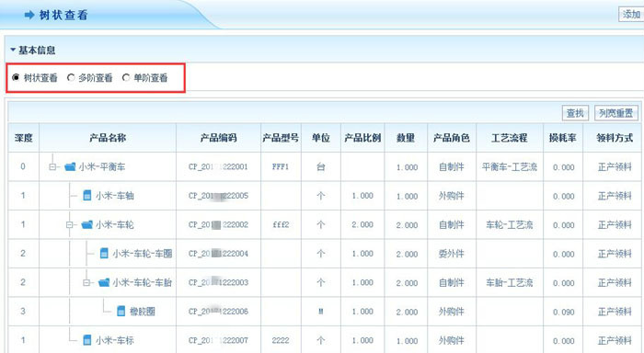Select the 小米-车标 row name
This screenshot has width=644, height=353.
(x=115, y=340)
